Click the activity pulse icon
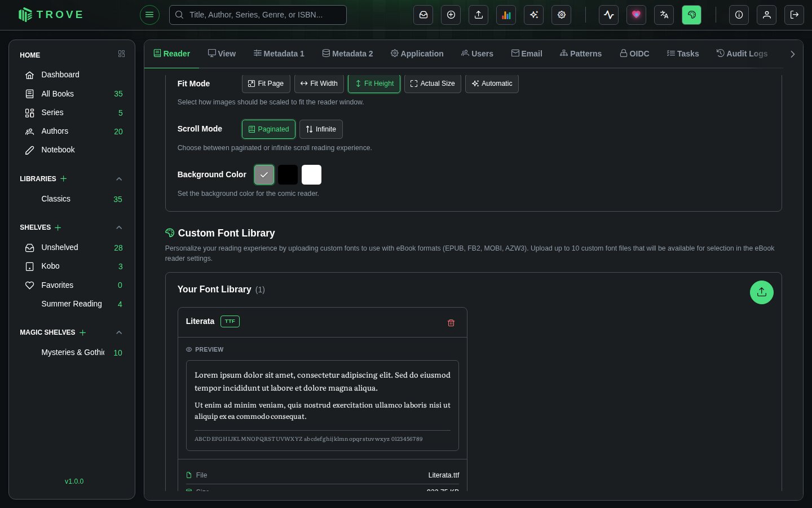 (x=609, y=15)
